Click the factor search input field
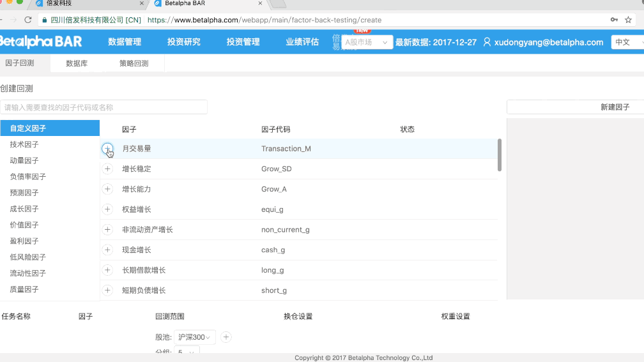The width and height of the screenshot is (644, 362). coord(103,107)
